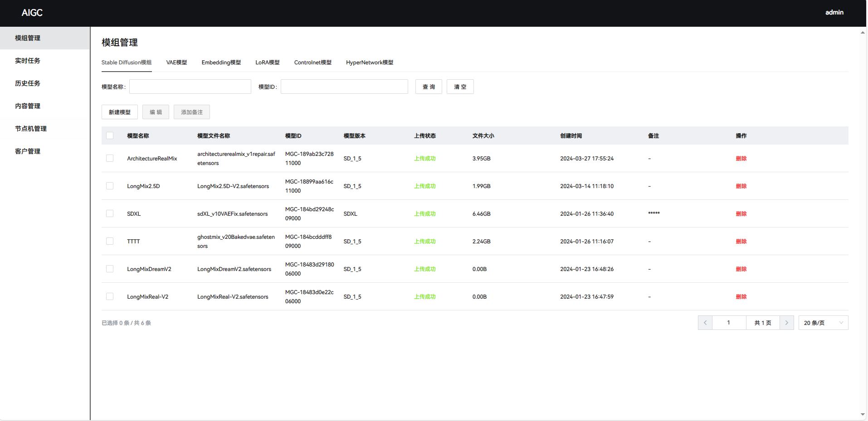
Task: Click 删除 for the TTTT model
Action: pos(741,242)
